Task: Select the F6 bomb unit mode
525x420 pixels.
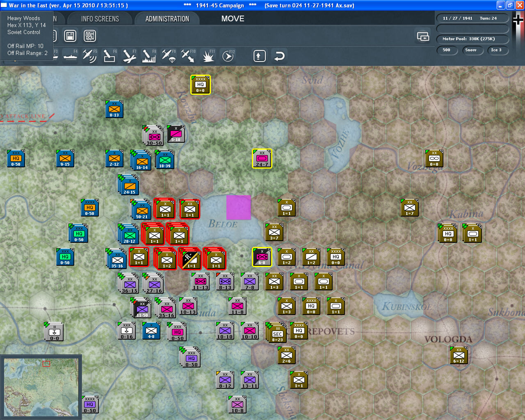Action: [x=109, y=56]
